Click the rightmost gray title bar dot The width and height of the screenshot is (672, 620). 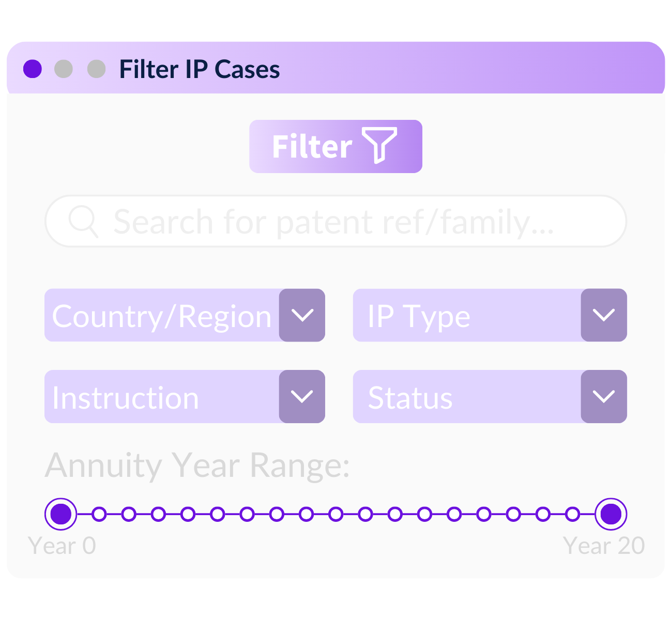[x=96, y=68]
